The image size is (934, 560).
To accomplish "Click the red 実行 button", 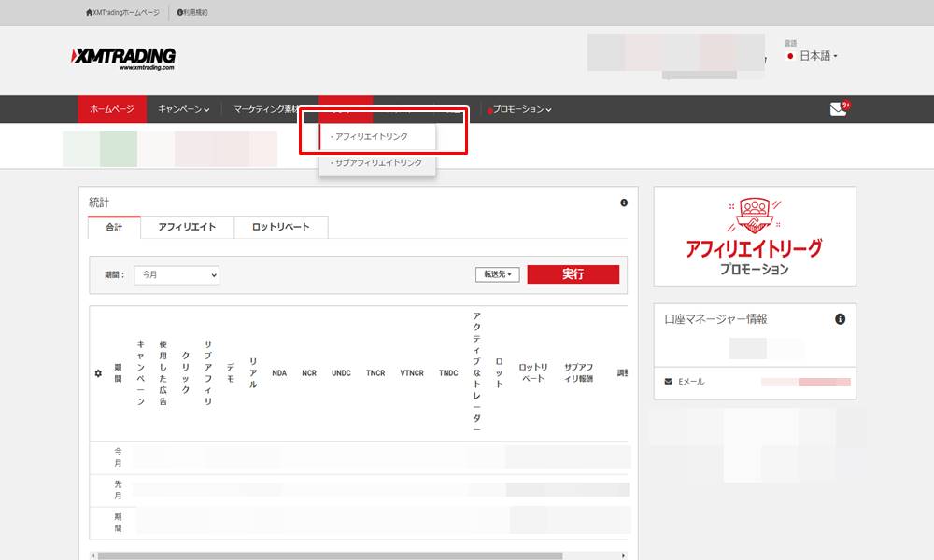I will click(x=573, y=274).
